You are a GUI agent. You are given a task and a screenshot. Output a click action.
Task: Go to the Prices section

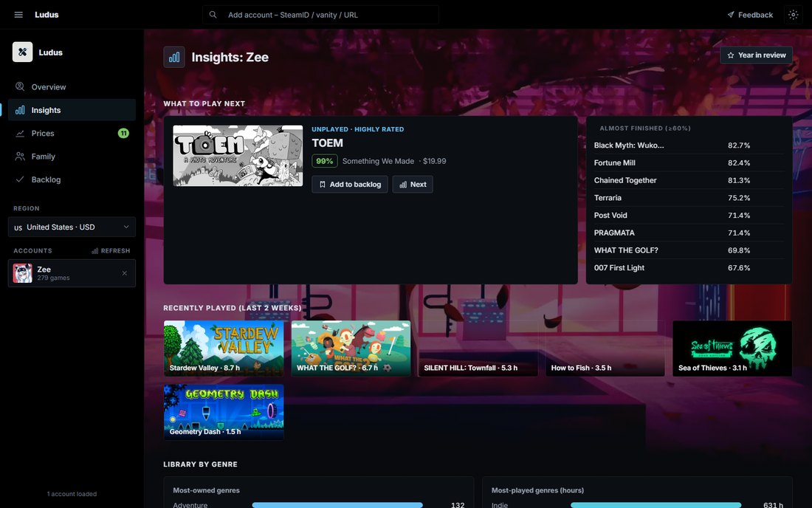click(x=72, y=133)
